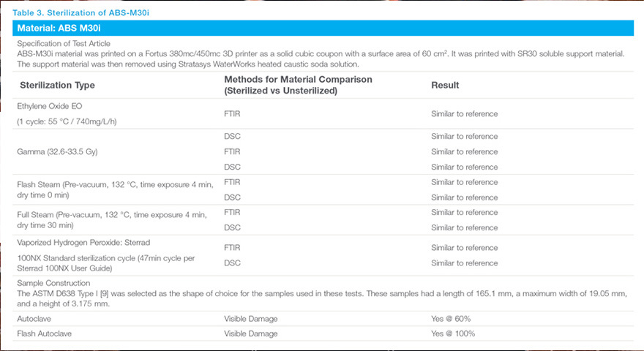Click the Methods for Material Comparison header

click(x=297, y=85)
